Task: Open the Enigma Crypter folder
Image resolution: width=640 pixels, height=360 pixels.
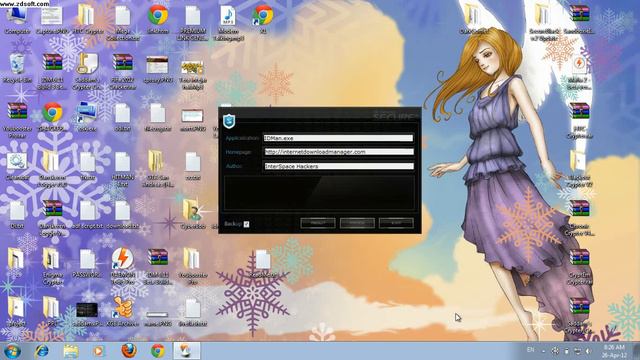Action: 51,259
